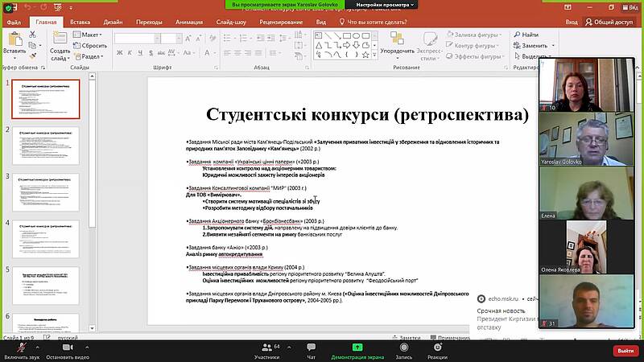Click the Format Painter brush icon

coord(32,56)
